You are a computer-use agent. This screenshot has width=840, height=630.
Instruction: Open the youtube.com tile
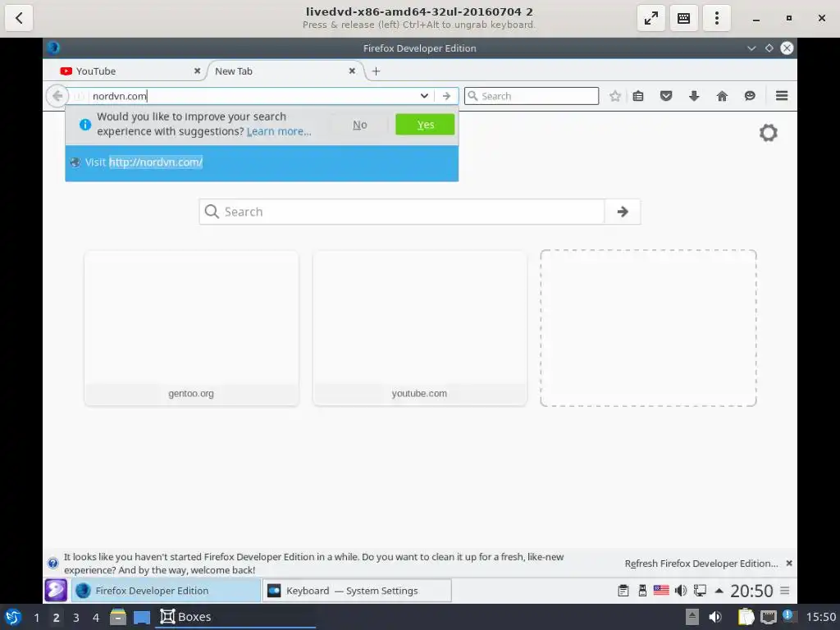coord(419,328)
